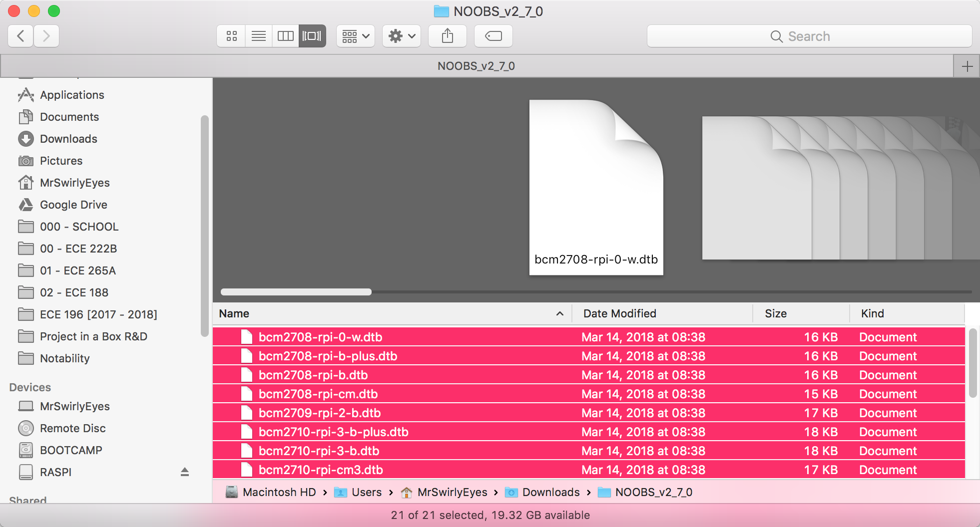
Task: Open Google Drive in the sidebar
Action: [x=73, y=205]
